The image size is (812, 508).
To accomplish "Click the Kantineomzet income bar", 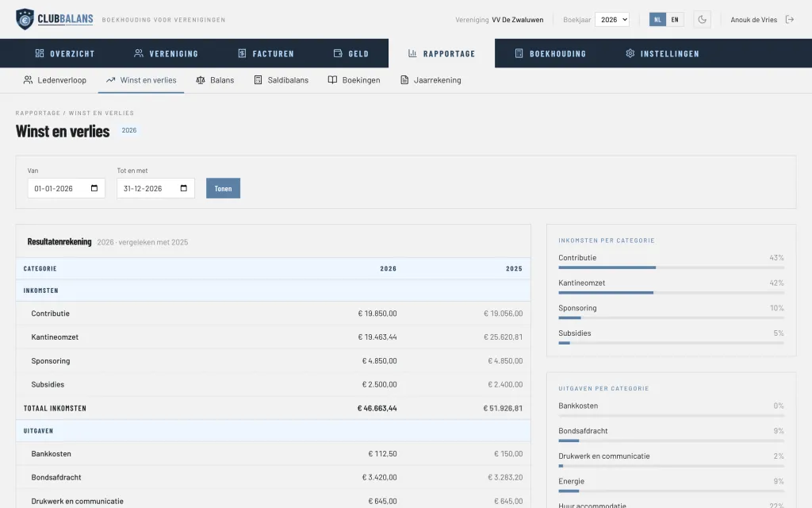I will pyautogui.click(x=671, y=292).
